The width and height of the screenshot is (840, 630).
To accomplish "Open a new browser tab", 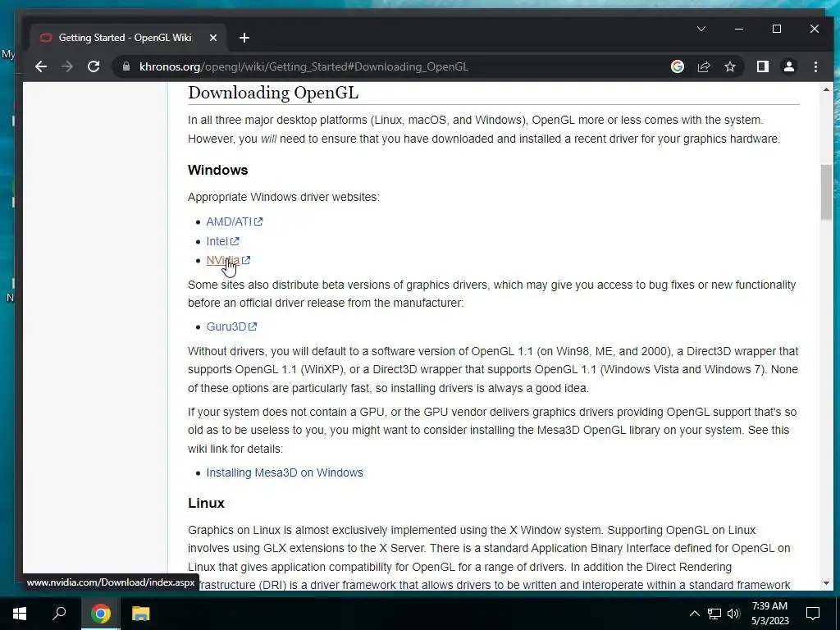I will pyautogui.click(x=244, y=38).
